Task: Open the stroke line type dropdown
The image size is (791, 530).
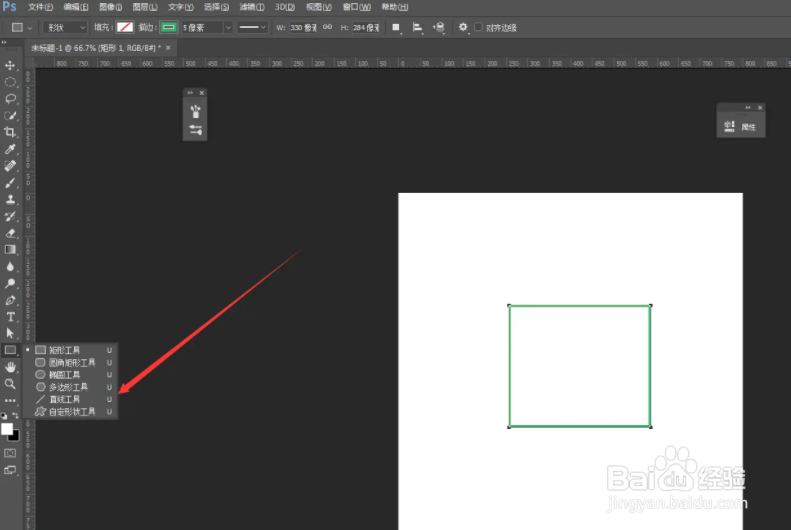Action: pyautogui.click(x=252, y=28)
